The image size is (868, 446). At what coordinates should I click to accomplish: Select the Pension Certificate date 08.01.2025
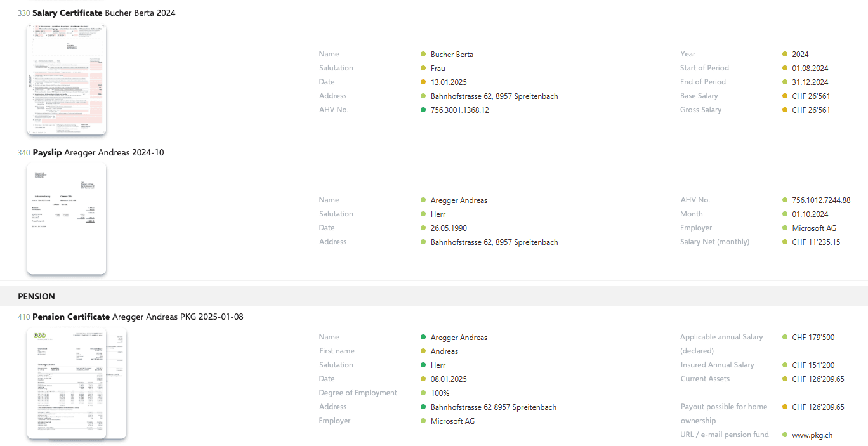449,379
